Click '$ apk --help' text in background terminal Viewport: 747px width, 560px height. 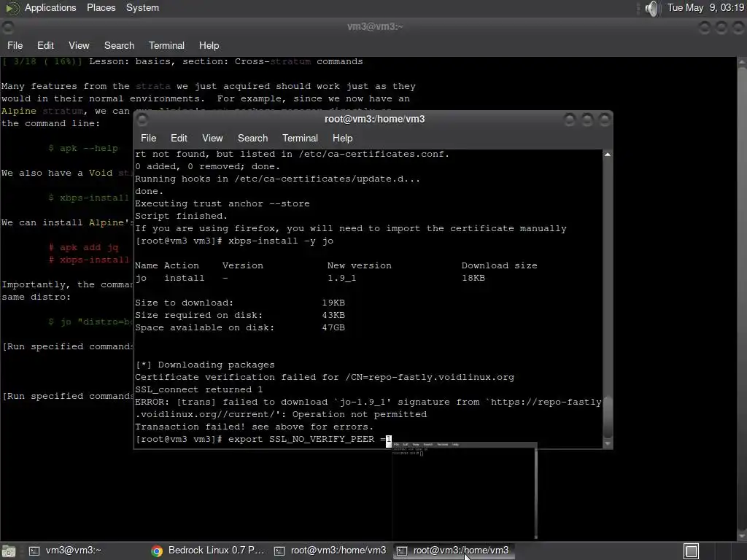point(83,148)
